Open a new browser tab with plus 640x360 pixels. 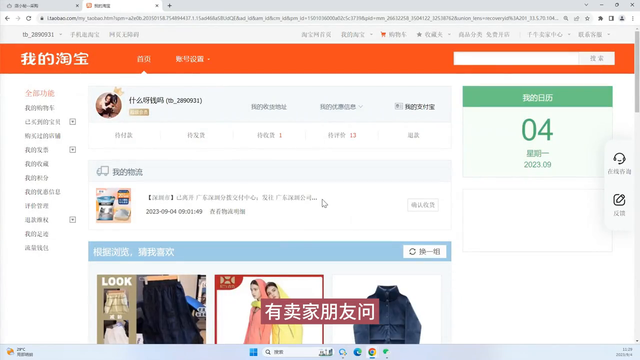169,6
